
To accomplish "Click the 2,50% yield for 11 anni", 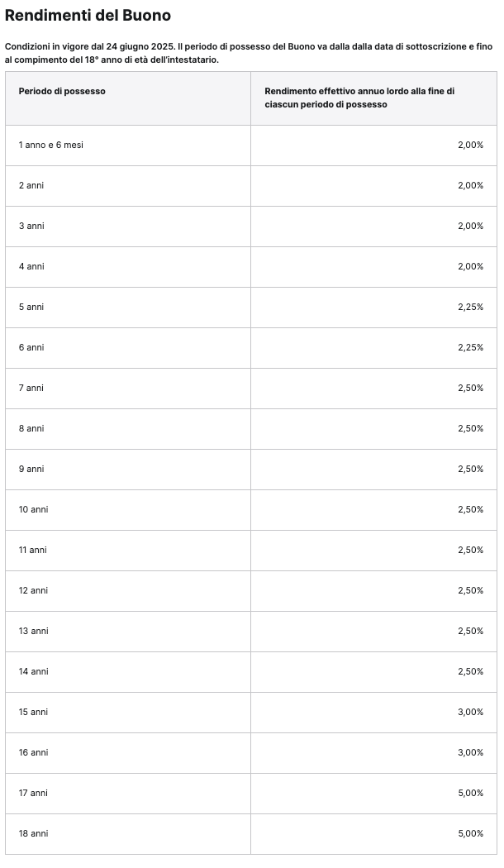I will (470, 550).
